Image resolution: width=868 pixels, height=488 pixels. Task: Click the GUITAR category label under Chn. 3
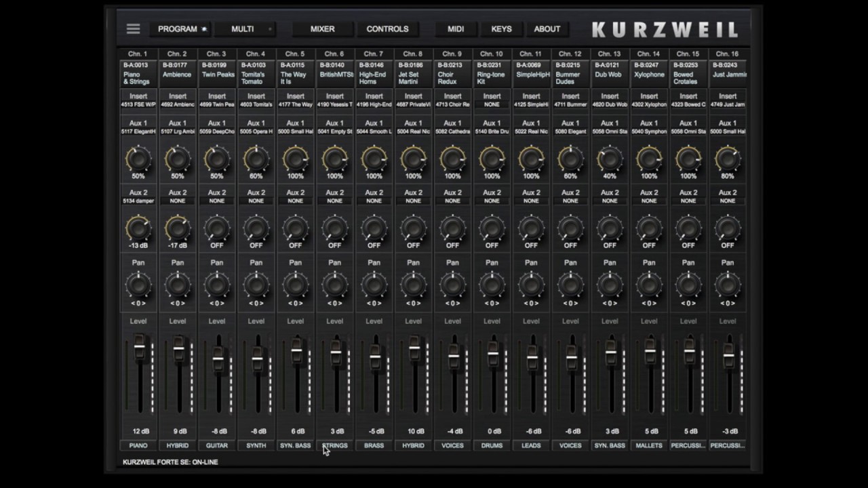217,445
